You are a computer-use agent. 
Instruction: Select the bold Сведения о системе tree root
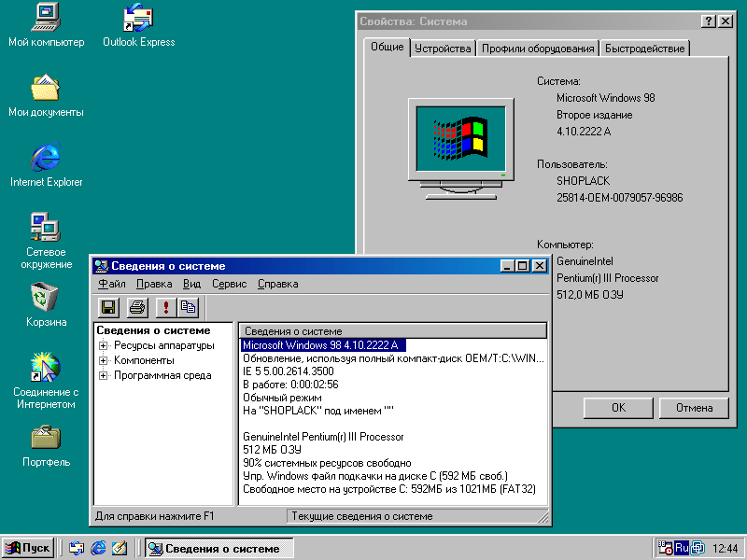pos(153,330)
